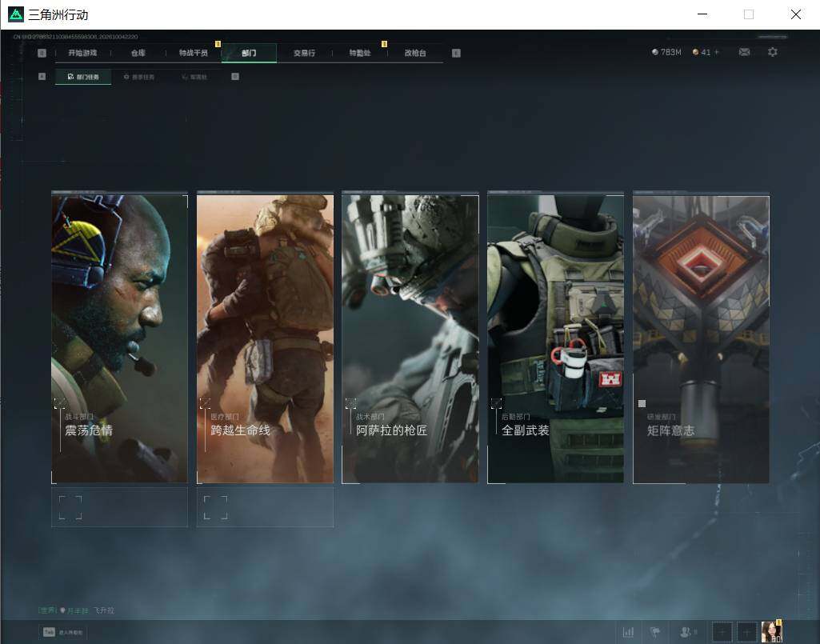Open the friends list icon
Image resolution: width=820 pixels, height=644 pixels.
pyautogui.click(x=686, y=632)
